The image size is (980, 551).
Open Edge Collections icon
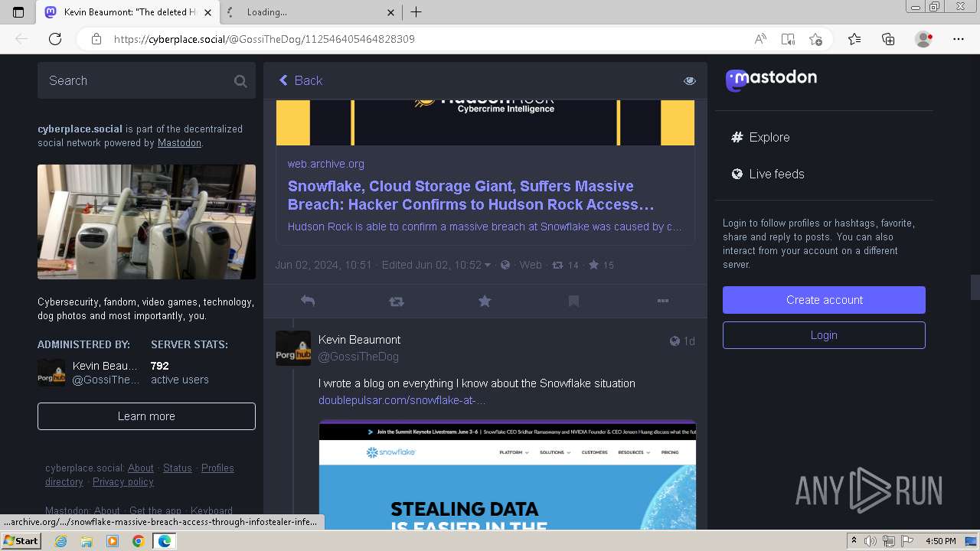pyautogui.click(x=888, y=39)
